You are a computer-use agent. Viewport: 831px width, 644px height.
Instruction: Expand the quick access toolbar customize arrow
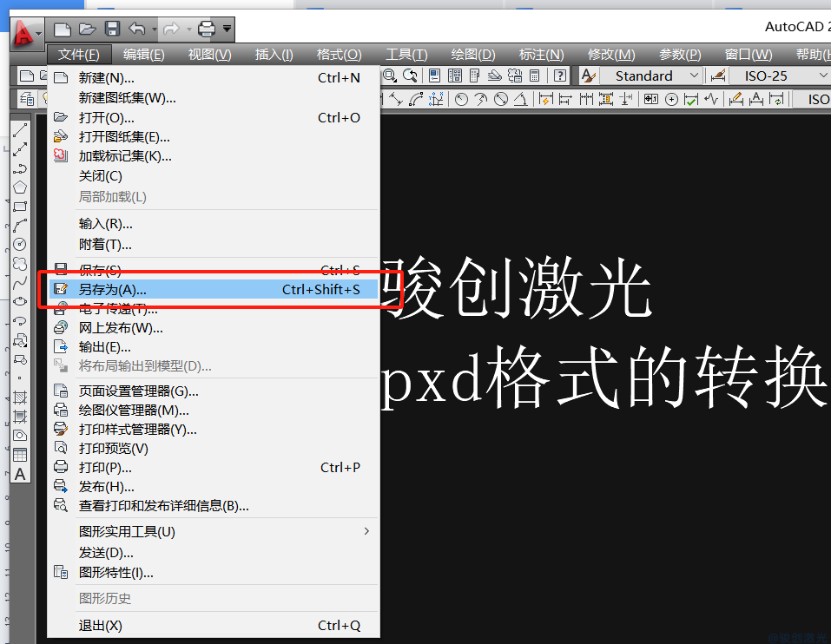pos(227,29)
